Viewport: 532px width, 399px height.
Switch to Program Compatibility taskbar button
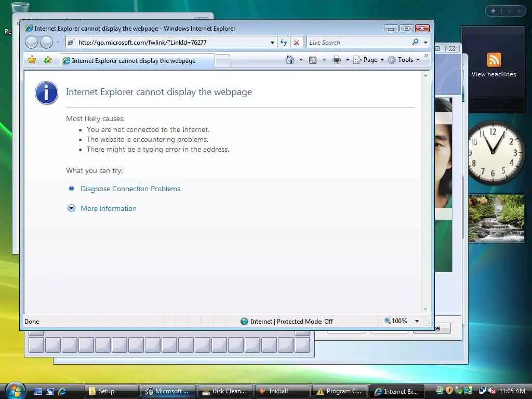339,391
